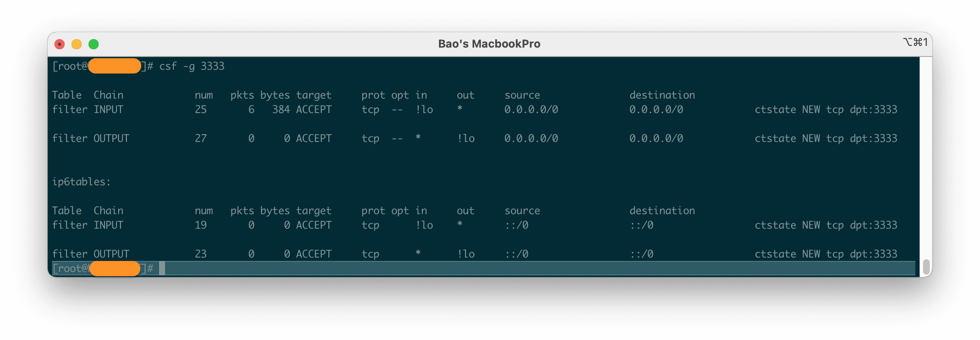Click the first 'destination' column header
The image size is (980, 340).
coord(662,95)
